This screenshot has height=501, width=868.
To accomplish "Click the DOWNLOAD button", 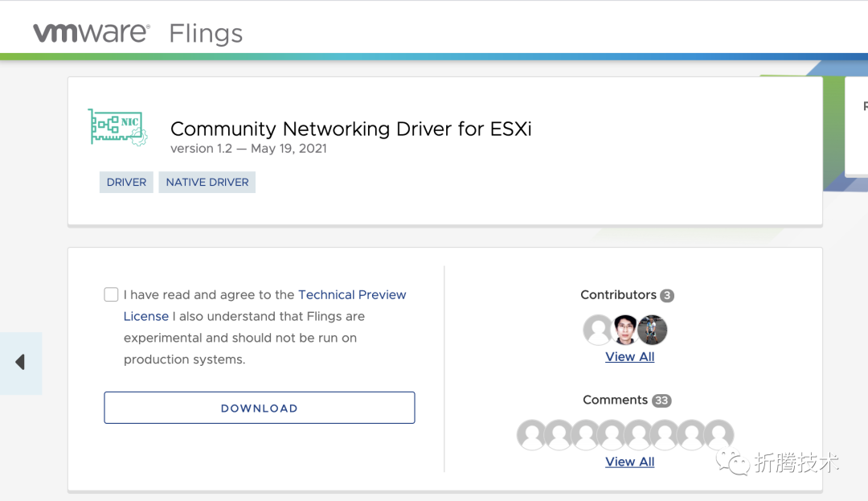I will pos(259,408).
